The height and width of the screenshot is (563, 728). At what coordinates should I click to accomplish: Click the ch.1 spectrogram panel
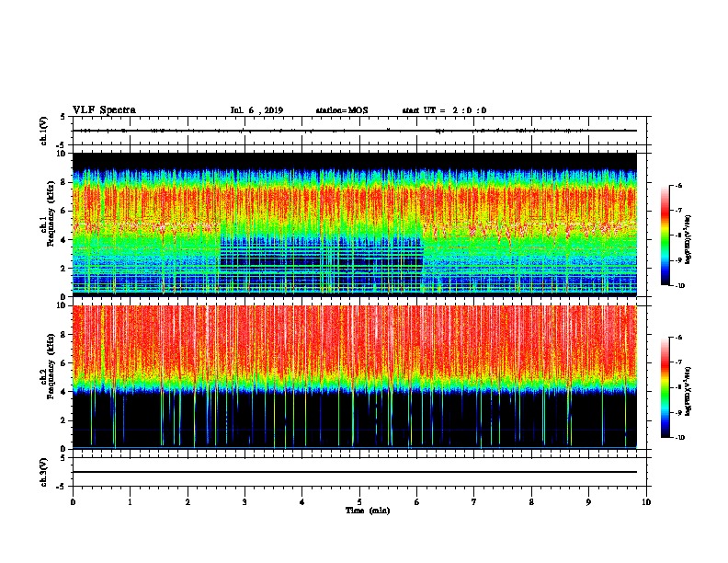tap(355, 224)
